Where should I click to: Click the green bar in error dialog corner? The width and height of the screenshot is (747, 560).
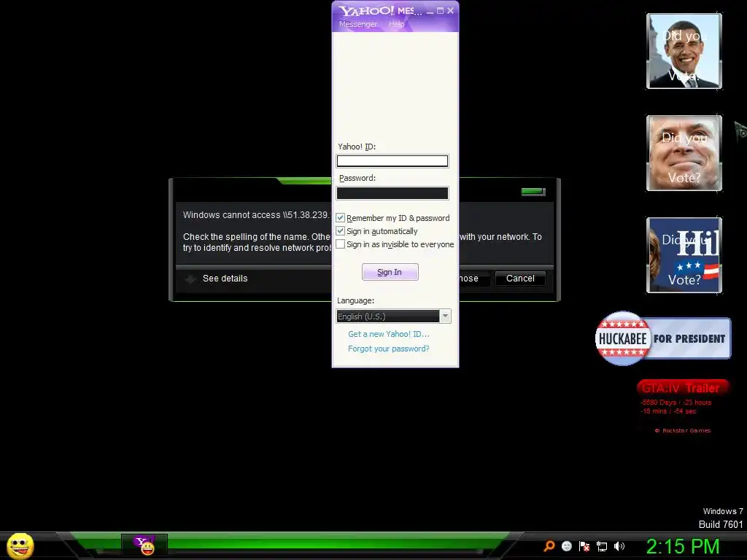pyautogui.click(x=533, y=192)
